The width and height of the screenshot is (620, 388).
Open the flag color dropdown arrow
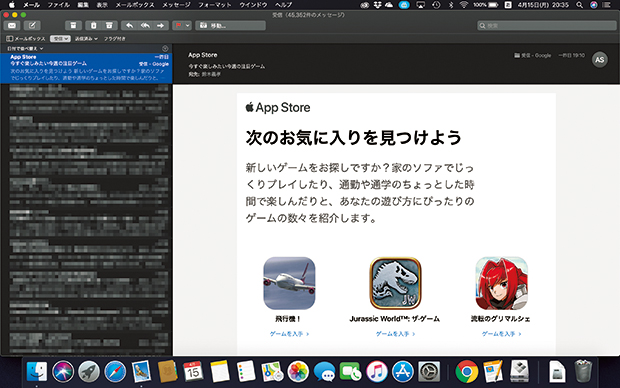pyautogui.click(x=188, y=26)
